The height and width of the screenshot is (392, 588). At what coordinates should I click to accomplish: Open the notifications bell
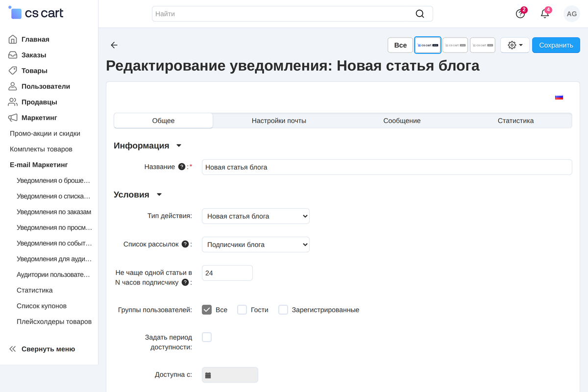point(545,14)
